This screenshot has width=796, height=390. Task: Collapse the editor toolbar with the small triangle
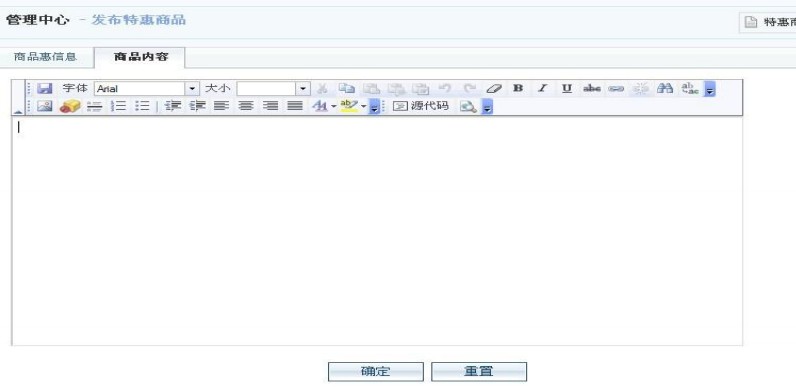[x=18, y=111]
